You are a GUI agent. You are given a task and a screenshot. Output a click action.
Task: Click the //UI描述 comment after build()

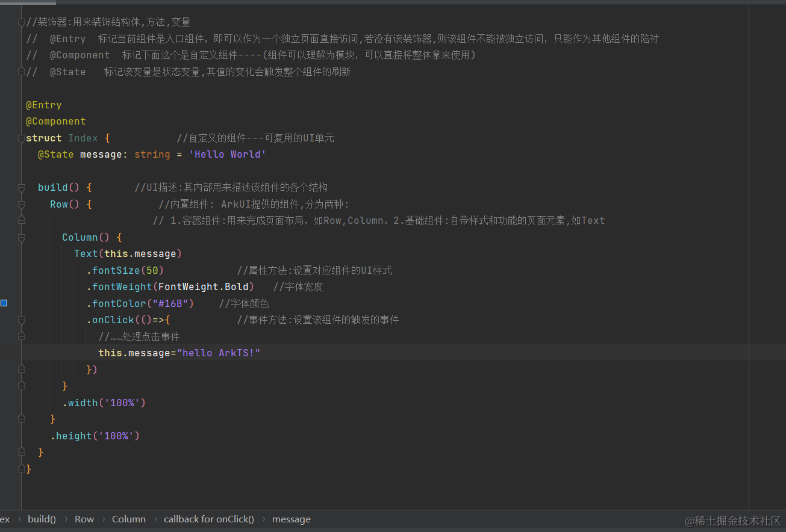tap(231, 187)
